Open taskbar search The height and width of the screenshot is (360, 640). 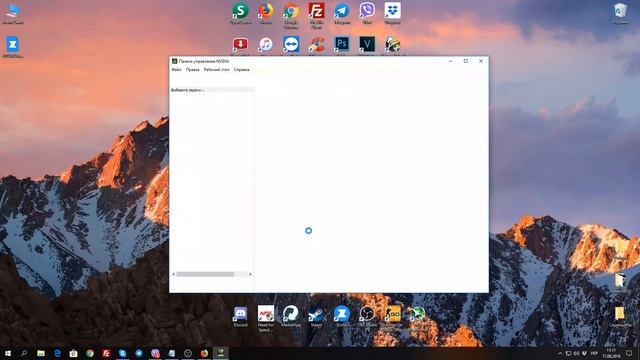(24, 353)
